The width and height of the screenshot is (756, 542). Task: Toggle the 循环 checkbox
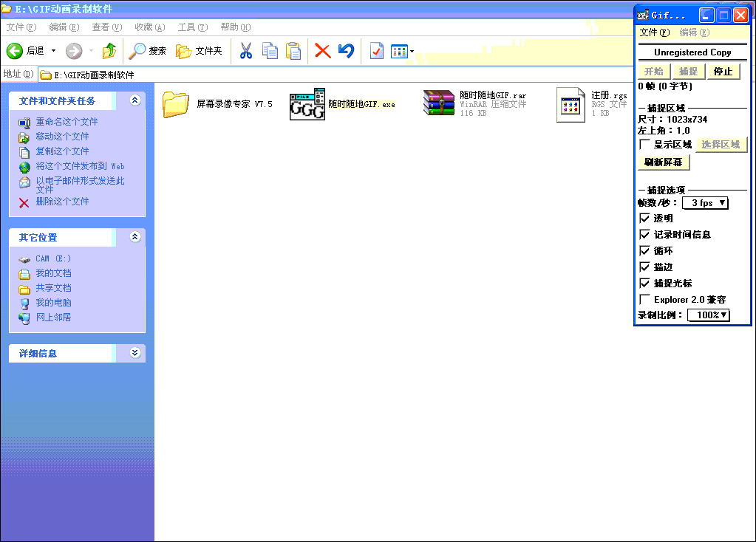point(644,250)
